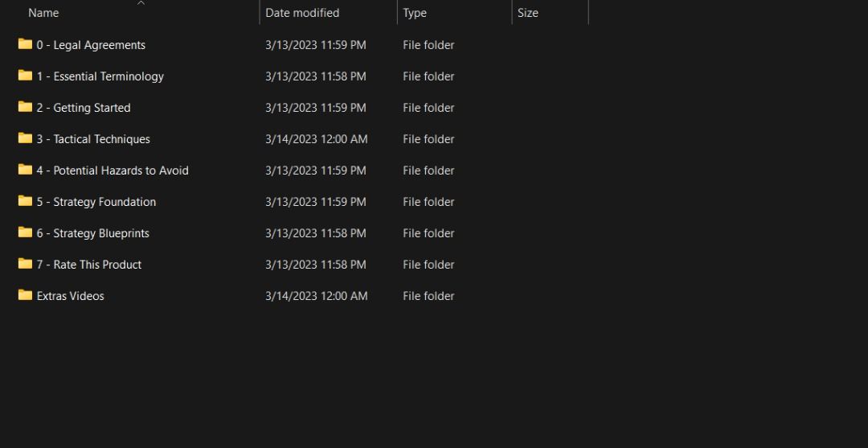Click the 5 - Strategy Foundation folder icon
868x448 pixels.
25,201
